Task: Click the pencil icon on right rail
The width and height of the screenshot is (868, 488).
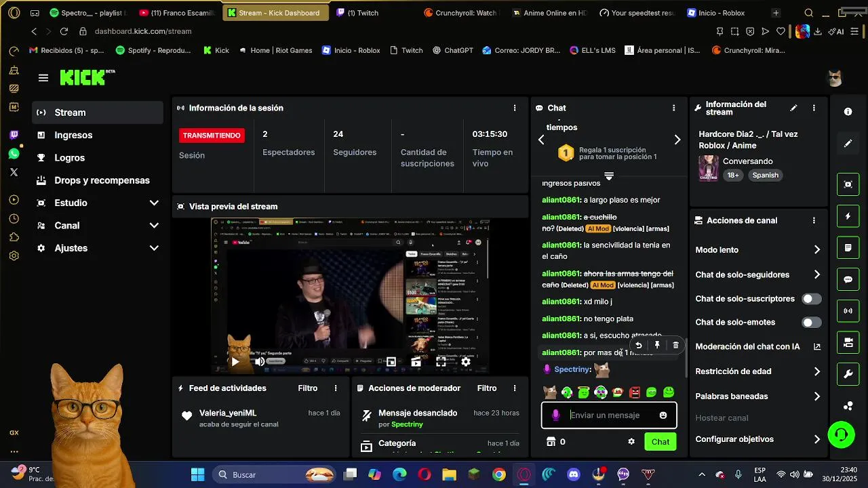Action: tap(848, 143)
